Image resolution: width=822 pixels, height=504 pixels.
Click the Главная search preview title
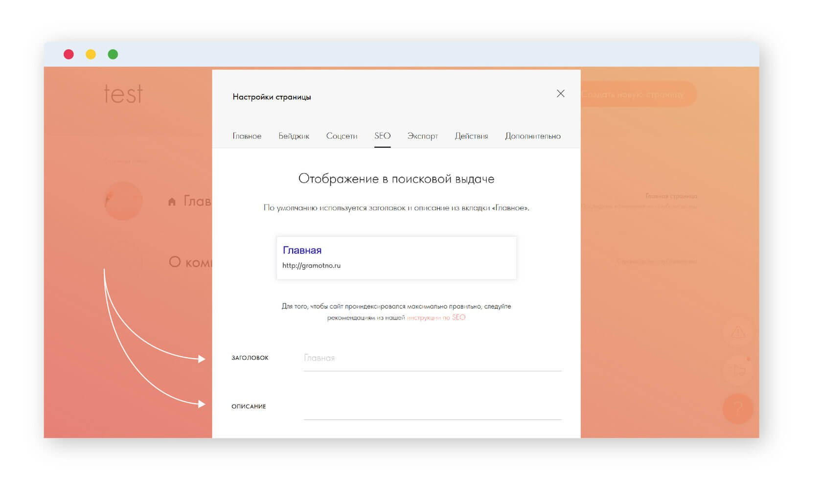pos(302,250)
